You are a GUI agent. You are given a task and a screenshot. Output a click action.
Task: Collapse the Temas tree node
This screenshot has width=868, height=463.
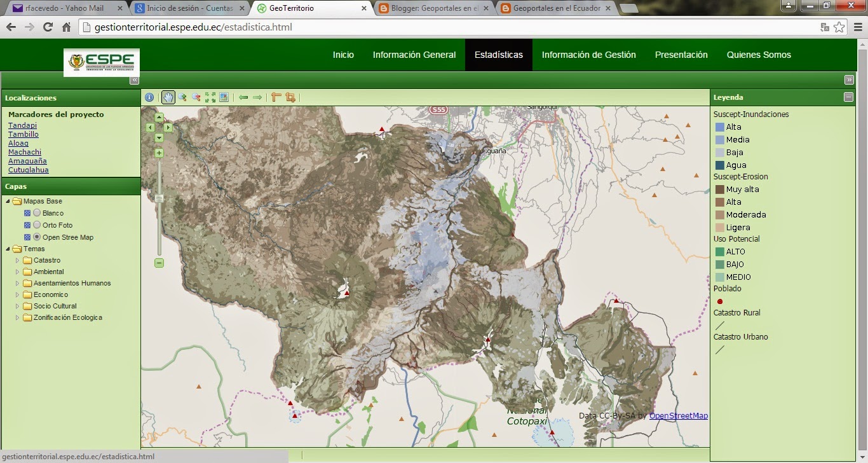click(8, 249)
